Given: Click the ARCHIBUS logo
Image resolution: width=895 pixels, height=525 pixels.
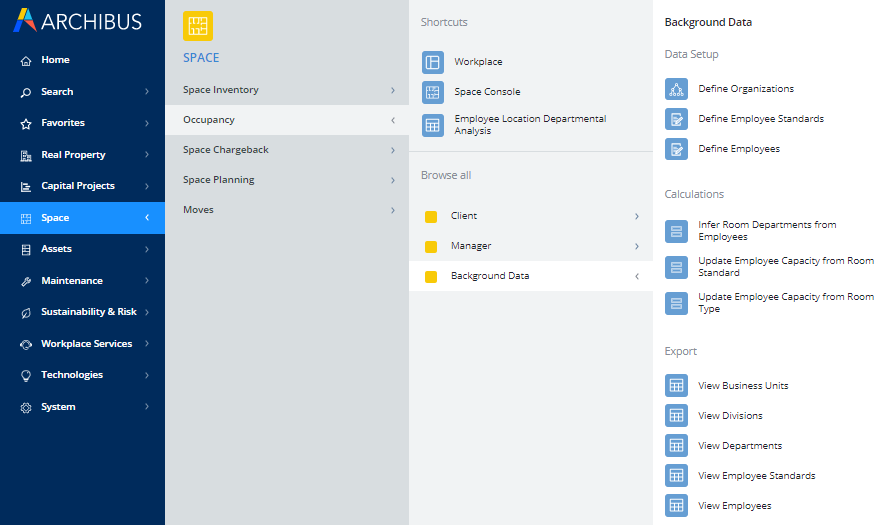Looking at the screenshot, I should pos(78,21).
